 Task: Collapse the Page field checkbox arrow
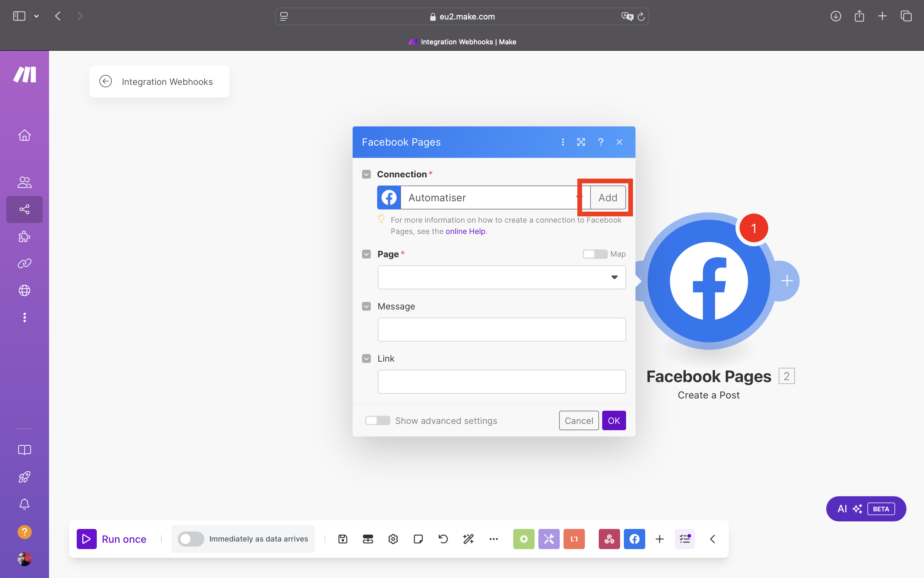(x=366, y=254)
